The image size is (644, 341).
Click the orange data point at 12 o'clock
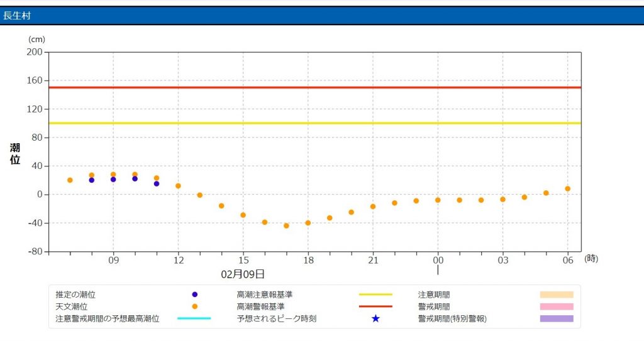pos(178,186)
